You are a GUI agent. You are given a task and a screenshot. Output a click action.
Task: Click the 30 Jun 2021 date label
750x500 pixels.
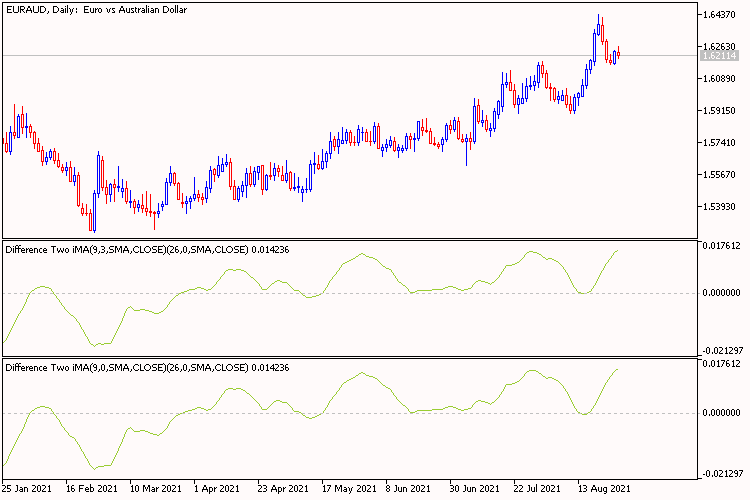(474, 489)
